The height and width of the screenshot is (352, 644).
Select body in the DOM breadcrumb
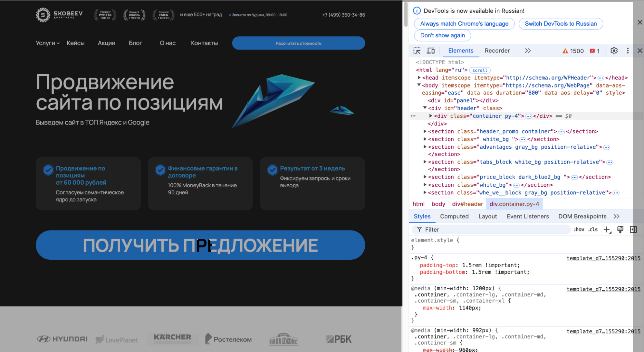pos(438,204)
